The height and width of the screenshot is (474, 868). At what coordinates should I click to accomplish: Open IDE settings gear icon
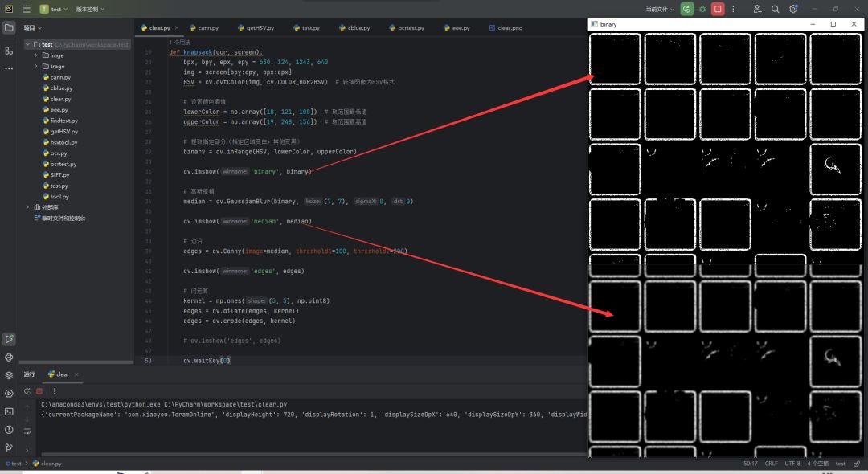(792, 9)
